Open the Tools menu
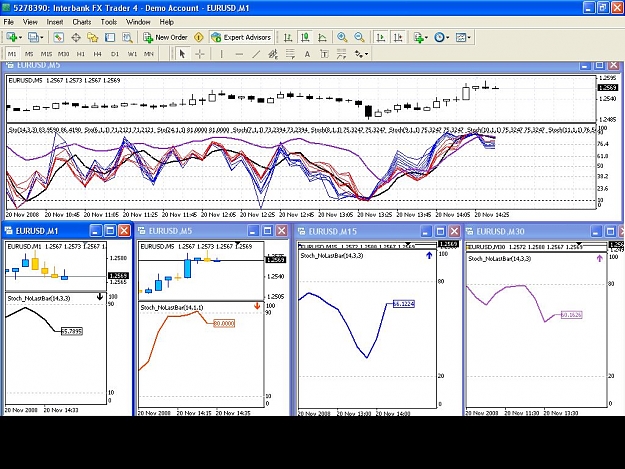The image size is (625, 469). click(x=109, y=22)
